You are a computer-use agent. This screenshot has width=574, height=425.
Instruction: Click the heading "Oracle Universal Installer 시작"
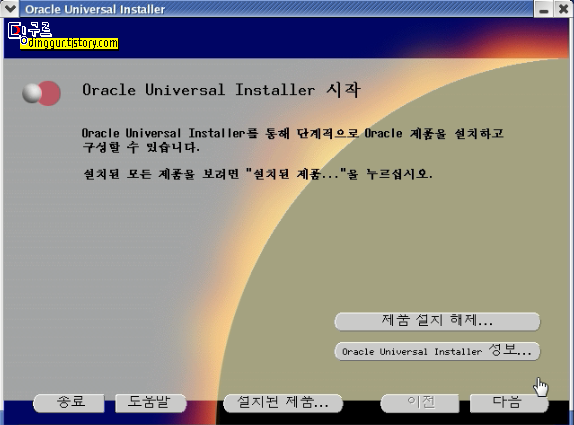221,90
